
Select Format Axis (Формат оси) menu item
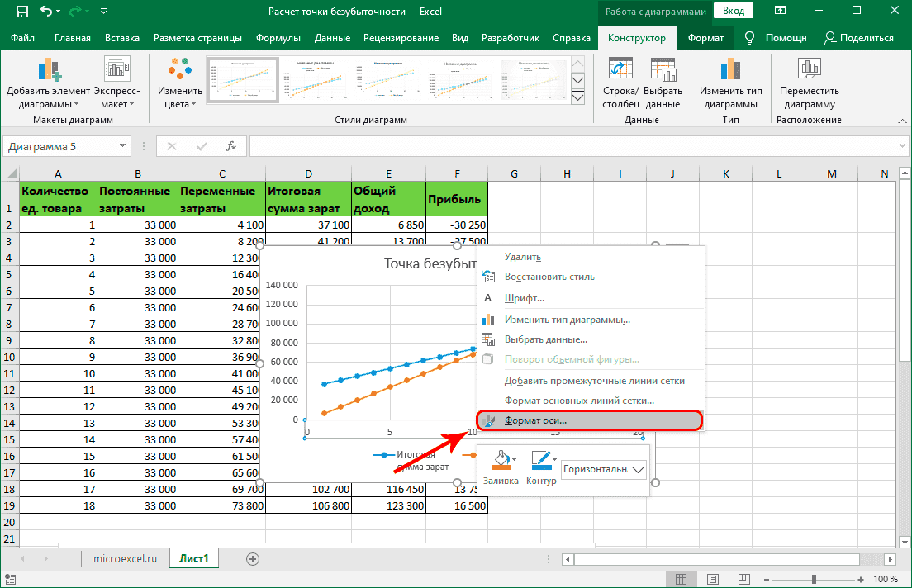pyautogui.click(x=536, y=420)
